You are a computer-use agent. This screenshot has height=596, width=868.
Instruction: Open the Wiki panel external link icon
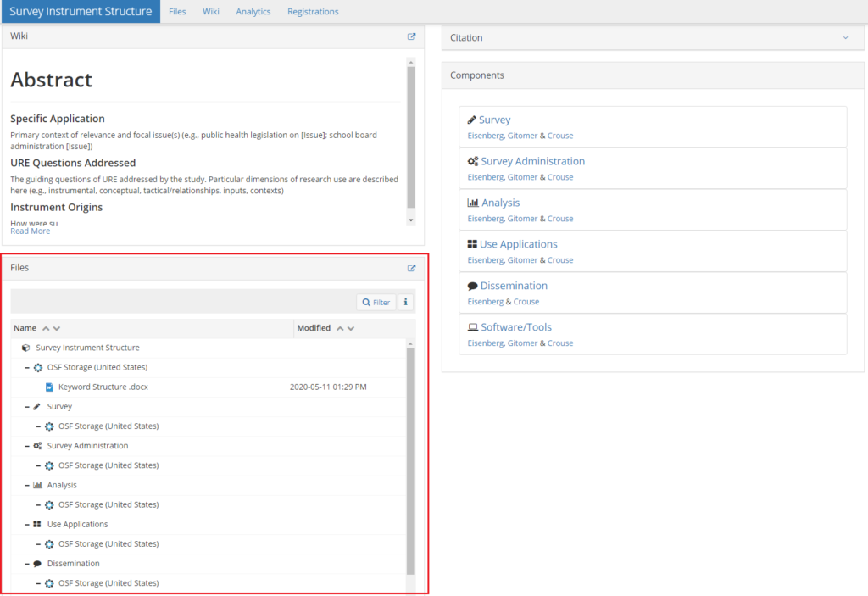click(x=411, y=36)
